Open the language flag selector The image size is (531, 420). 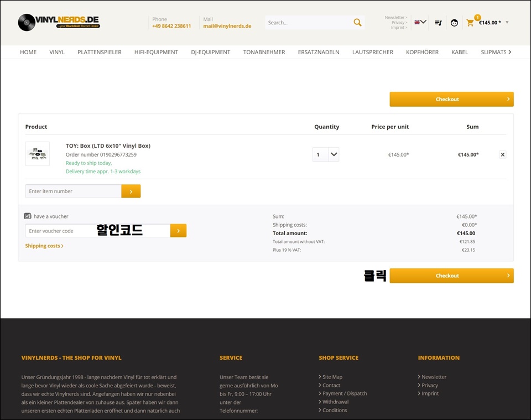pyautogui.click(x=420, y=22)
